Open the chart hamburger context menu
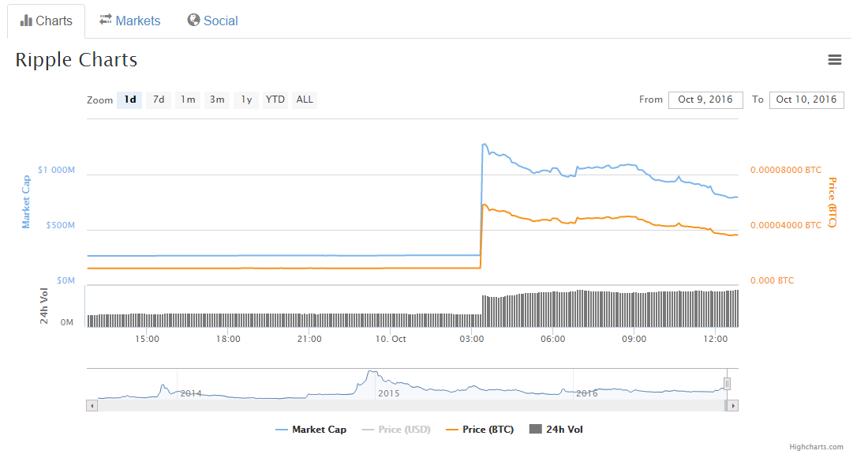 pyautogui.click(x=834, y=60)
